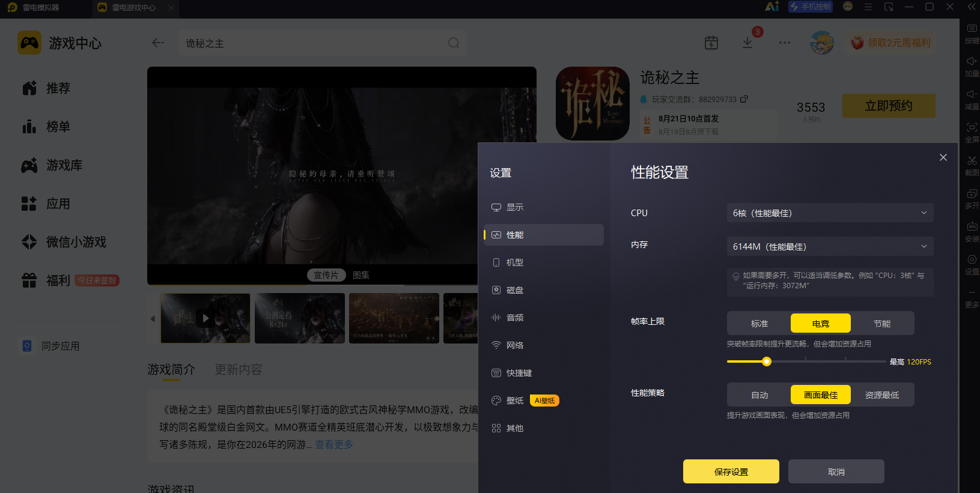Collapse the right sidebar with double-chevron icon

point(971,7)
